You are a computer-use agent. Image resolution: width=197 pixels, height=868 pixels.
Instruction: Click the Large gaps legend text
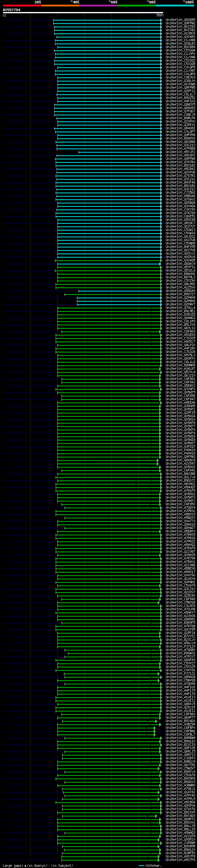pos(38,866)
